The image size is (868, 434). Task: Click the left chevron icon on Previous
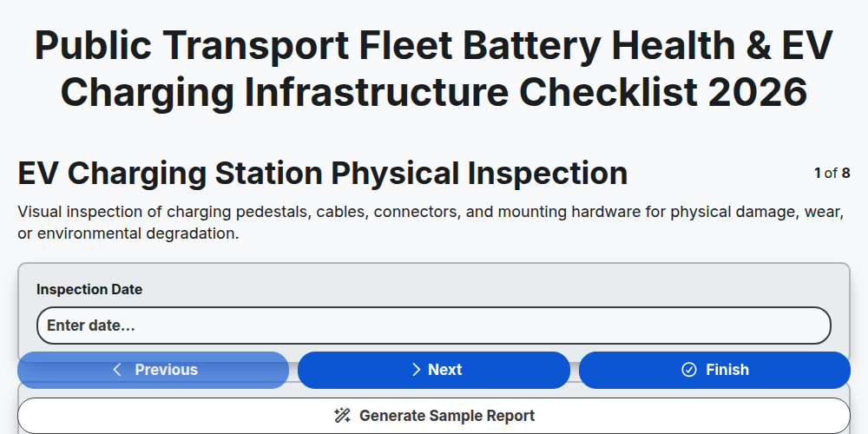coord(117,370)
